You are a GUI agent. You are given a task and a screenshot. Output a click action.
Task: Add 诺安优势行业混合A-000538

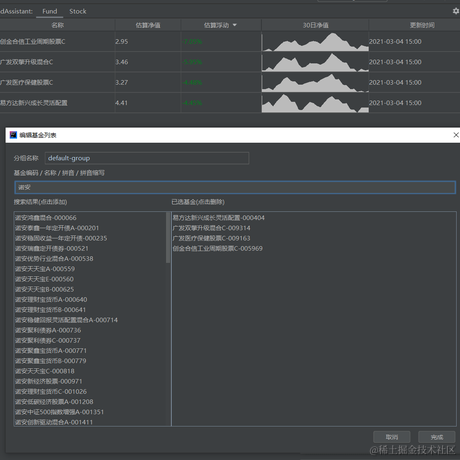pyautogui.click(x=54, y=259)
